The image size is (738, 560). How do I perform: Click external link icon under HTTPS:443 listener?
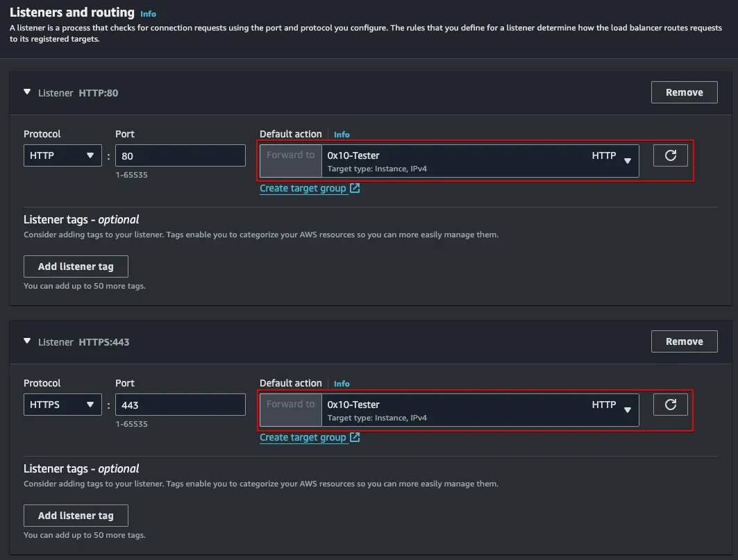click(x=355, y=437)
